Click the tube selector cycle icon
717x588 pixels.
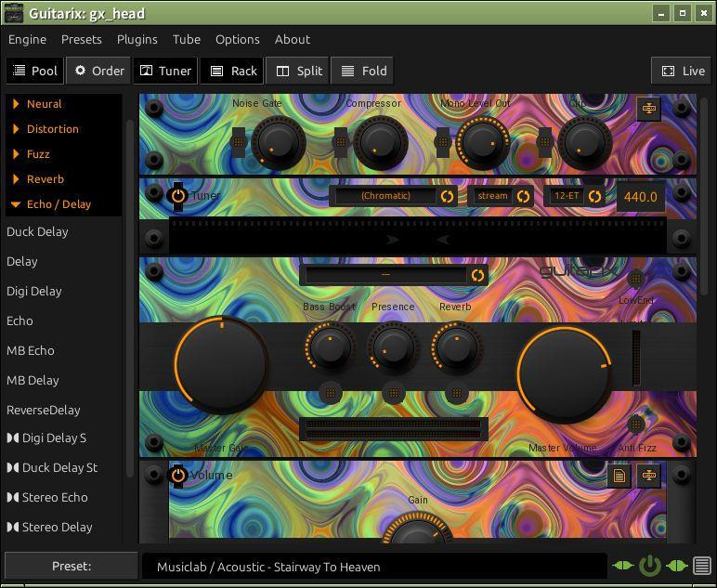(477, 275)
